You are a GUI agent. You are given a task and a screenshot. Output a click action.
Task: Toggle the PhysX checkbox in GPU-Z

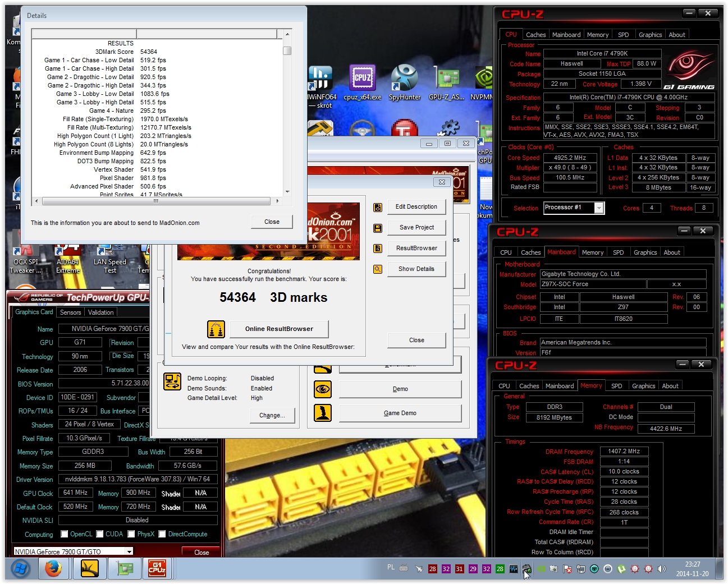point(132,534)
